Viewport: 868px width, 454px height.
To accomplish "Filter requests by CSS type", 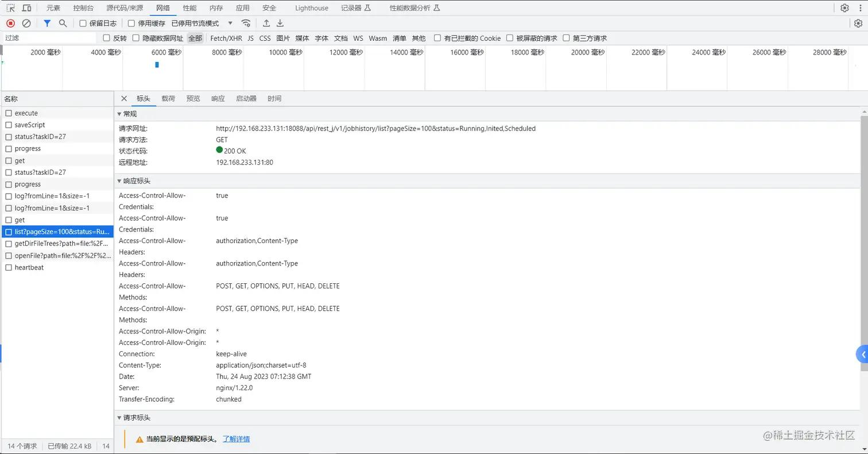I will tap(265, 39).
